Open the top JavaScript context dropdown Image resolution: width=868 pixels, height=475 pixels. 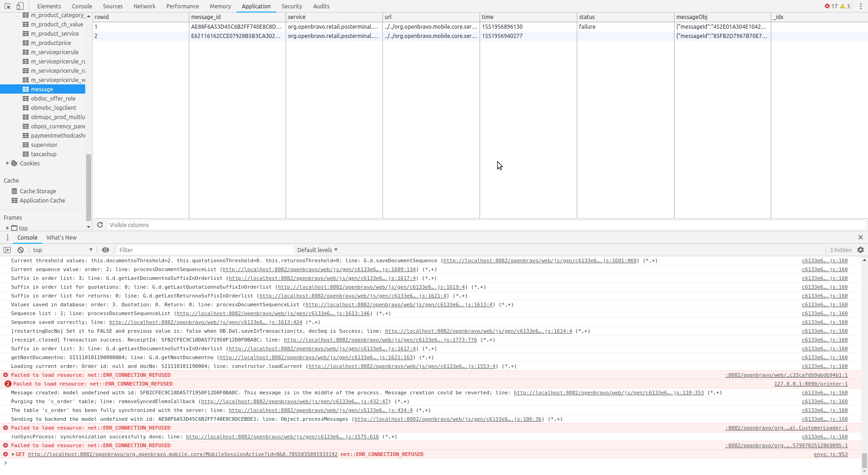[62, 250]
